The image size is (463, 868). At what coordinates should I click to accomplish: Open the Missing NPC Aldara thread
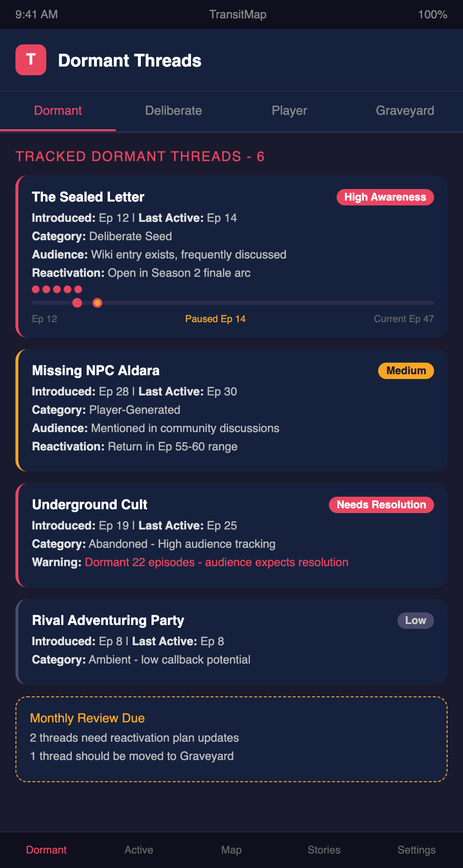[95, 371]
